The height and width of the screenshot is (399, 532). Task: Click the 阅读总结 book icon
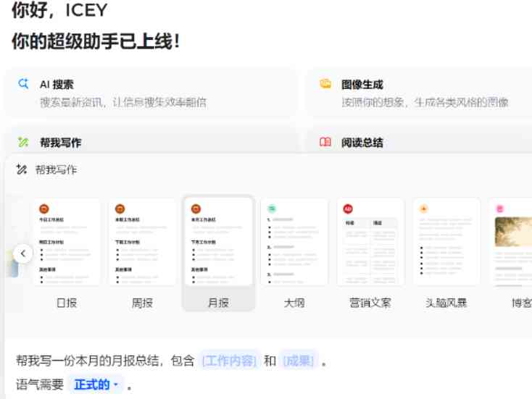[x=325, y=143]
